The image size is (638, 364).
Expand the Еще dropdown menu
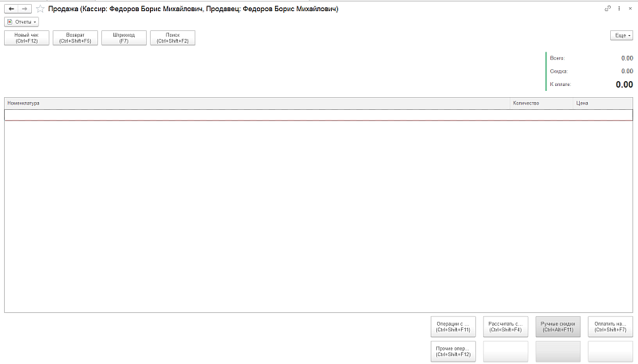(x=622, y=36)
